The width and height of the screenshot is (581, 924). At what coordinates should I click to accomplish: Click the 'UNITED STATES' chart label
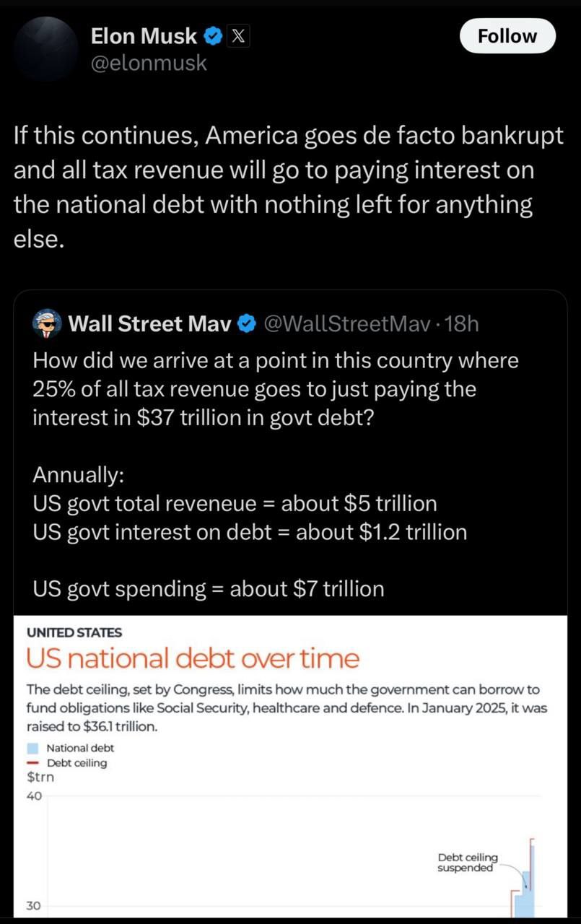74,632
